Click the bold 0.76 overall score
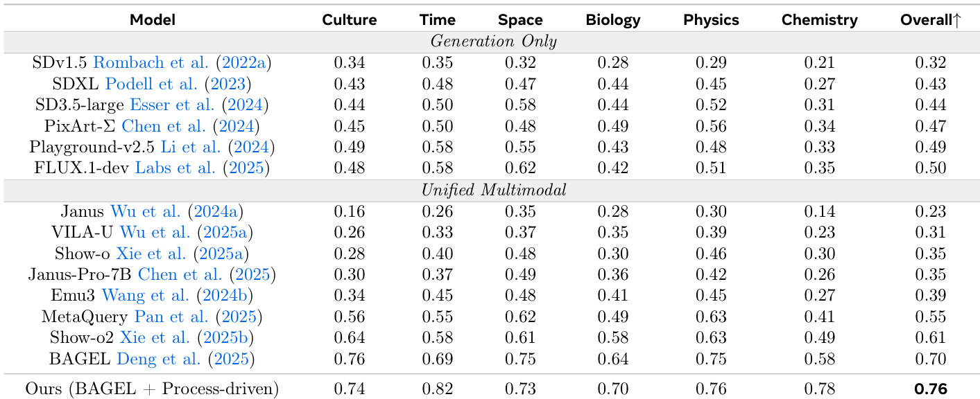This screenshot has width=980, height=399. 930,389
